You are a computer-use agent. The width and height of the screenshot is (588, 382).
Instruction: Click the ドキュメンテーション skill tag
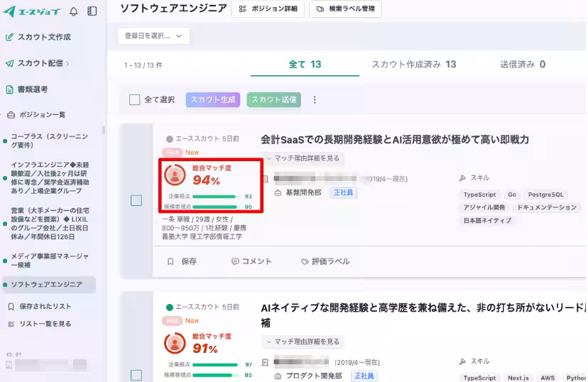(547, 207)
